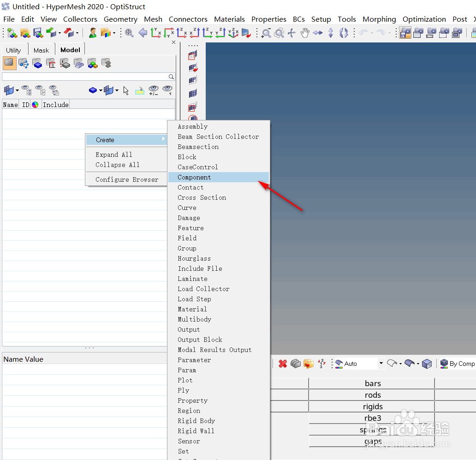
Task: Click the rods panel button
Action: point(372,395)
